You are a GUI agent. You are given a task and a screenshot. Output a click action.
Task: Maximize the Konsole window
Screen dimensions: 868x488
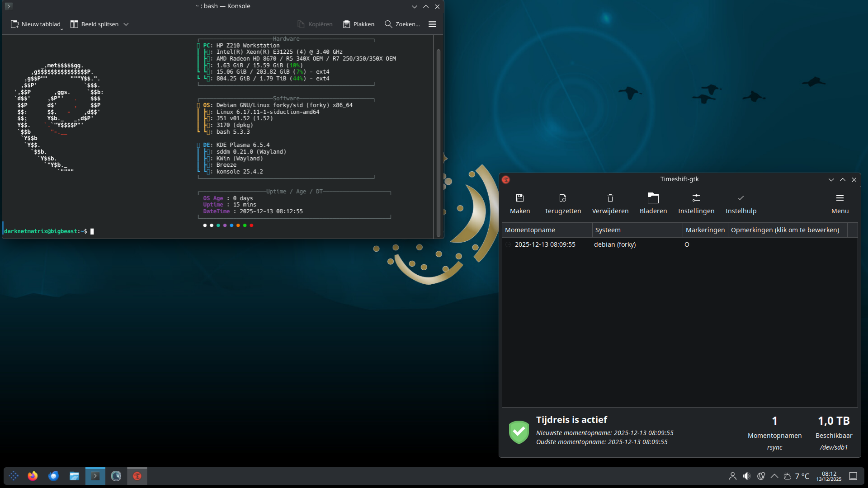click(426, 6)
